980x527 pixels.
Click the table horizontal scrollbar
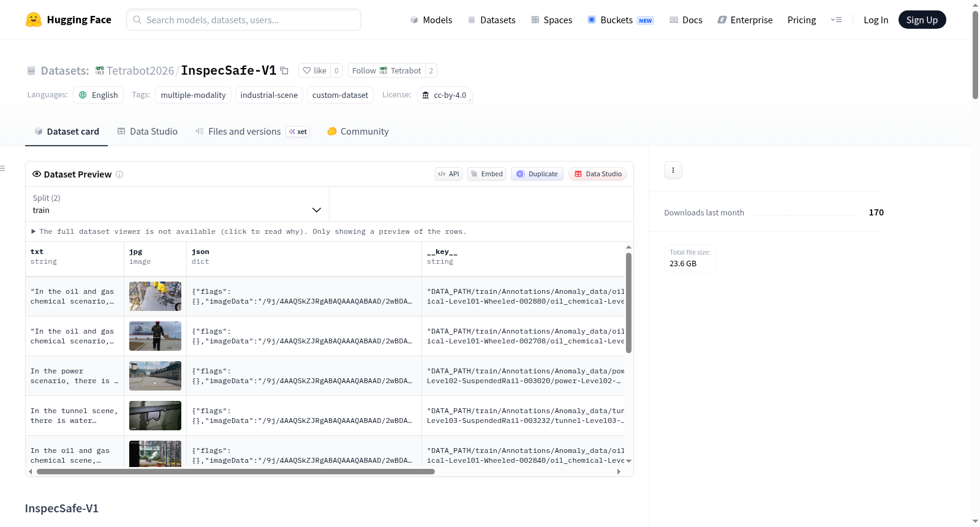236,471
